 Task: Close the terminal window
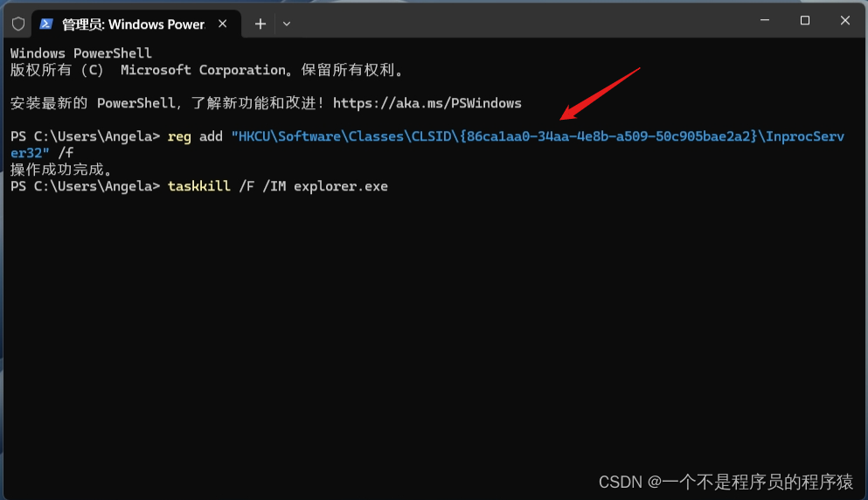[x=844, y=20]
